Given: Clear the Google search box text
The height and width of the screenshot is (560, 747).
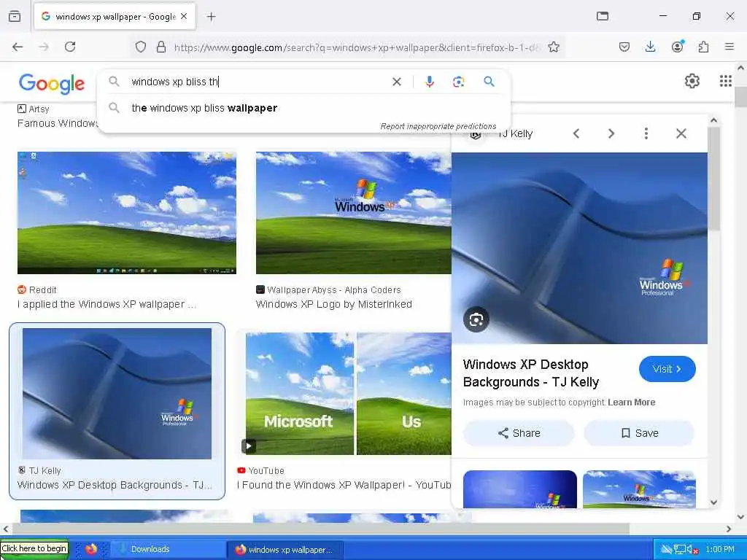Looking at the screenshot, I should point(396,82).
